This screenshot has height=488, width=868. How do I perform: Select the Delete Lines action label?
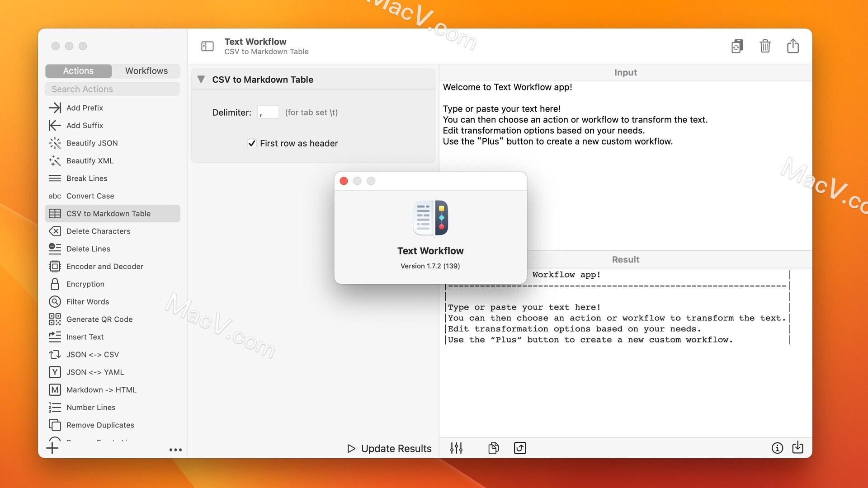pos(88,249)
